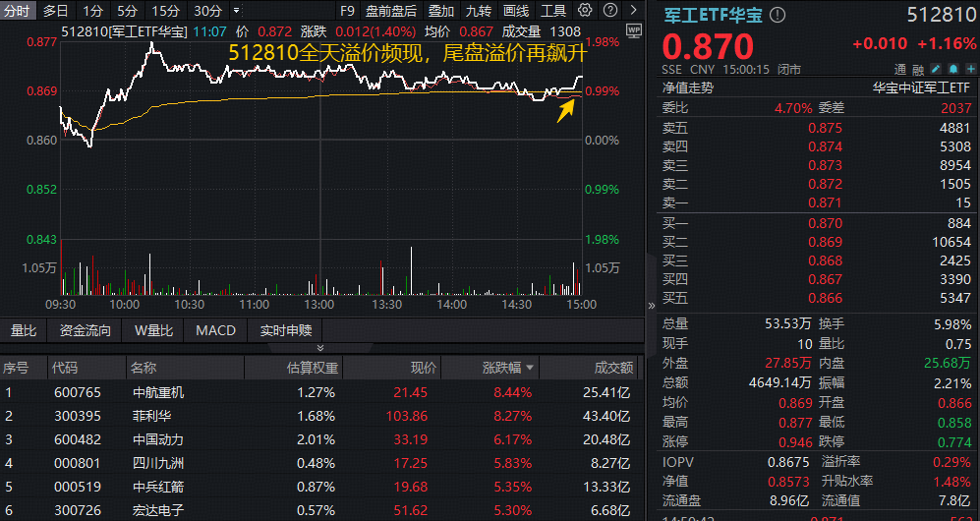The height and width of the screenshot is (521, 980).
Task: Click the 买一 price 0.870
Action: pyautogui.click(x=825, y=223)
